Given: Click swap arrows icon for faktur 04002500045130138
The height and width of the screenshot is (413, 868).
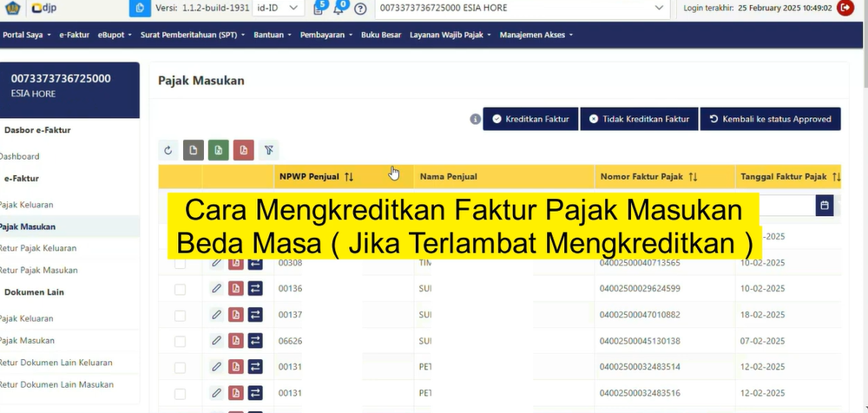Looking at the screenshot, I should (255, 341).
